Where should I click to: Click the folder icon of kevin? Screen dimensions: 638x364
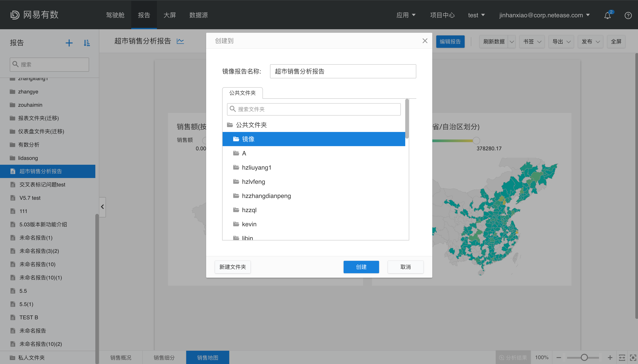pyautogui.click(x=236, y=224)
